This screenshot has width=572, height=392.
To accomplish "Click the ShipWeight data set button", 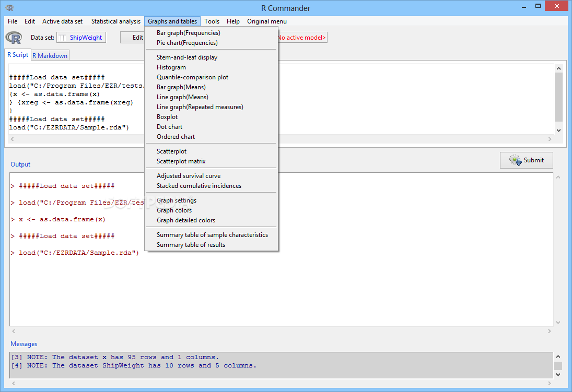I will [x=81, y=38].
